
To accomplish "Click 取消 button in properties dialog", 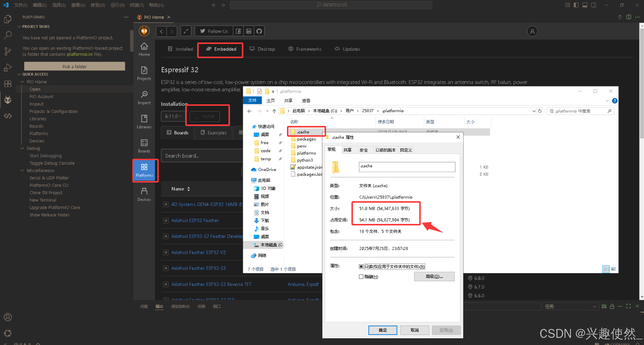I will click(x=415, y=330).
